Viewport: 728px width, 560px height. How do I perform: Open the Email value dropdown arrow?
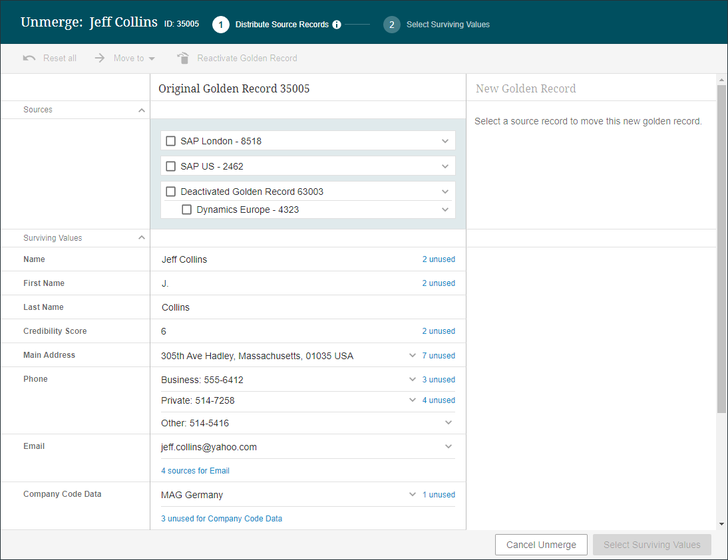click(449, 447)
